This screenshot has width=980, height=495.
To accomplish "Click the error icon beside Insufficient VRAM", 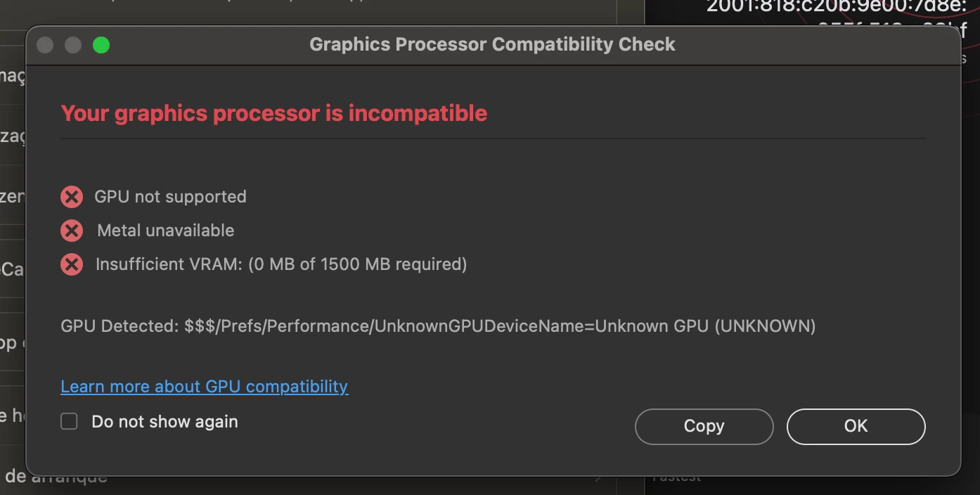I will (72, 264).
